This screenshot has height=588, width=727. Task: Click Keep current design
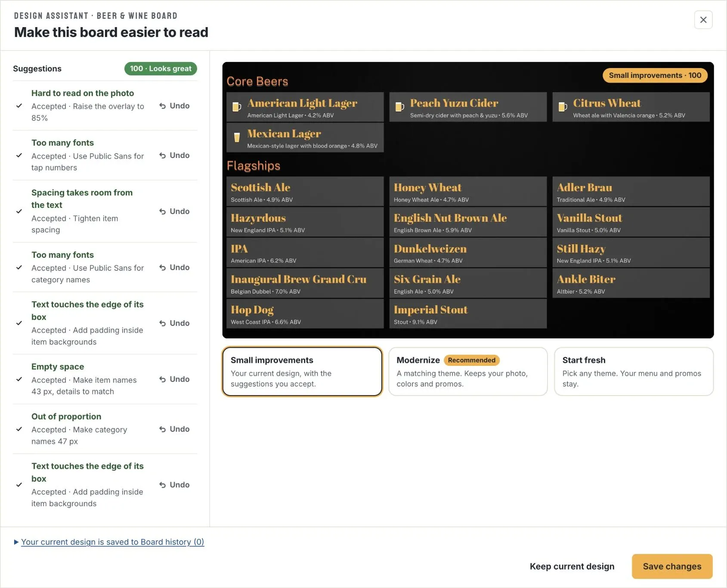coord(572,566)
